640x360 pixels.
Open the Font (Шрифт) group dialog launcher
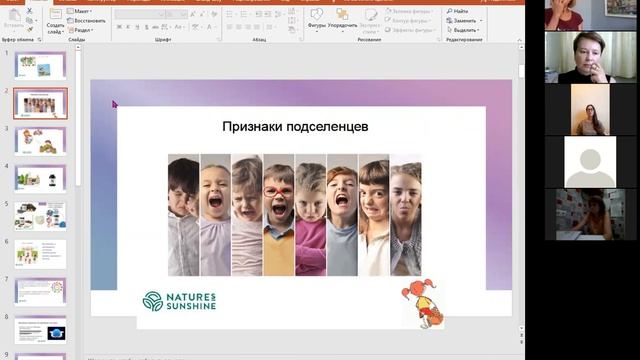218,39
